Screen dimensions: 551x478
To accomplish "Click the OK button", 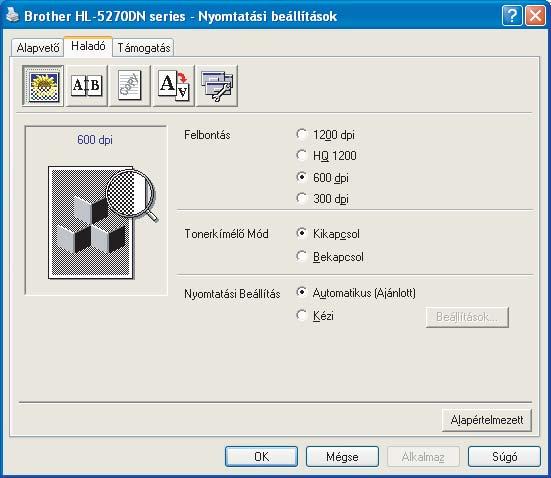I will coord(261,457).
